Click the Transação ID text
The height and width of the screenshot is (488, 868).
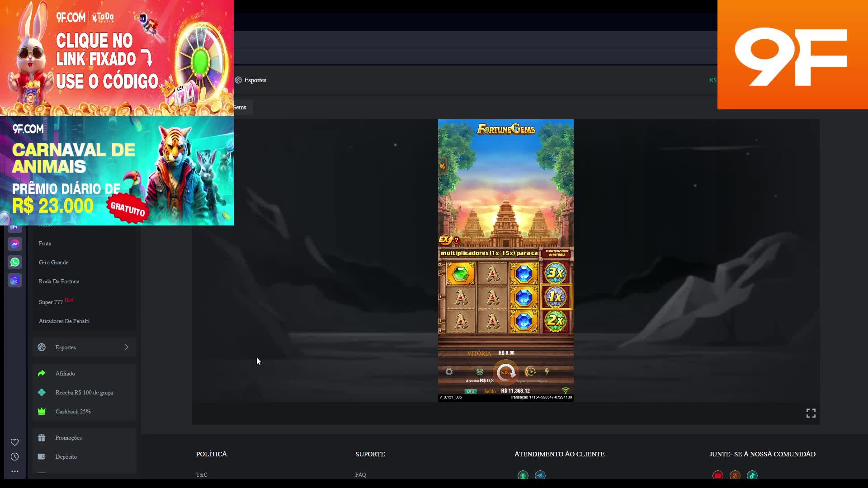541,397
